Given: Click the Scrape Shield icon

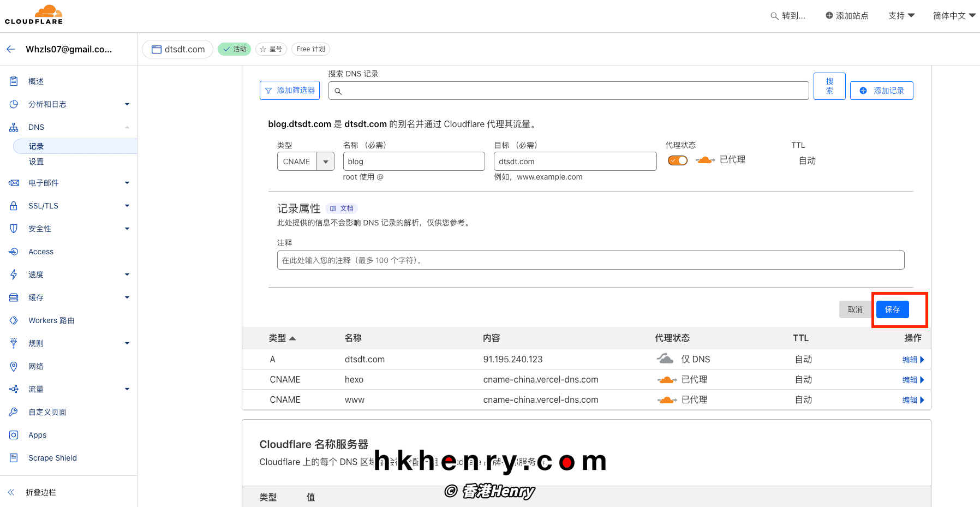Looking at the screenshot, I should tap(14, 458).
